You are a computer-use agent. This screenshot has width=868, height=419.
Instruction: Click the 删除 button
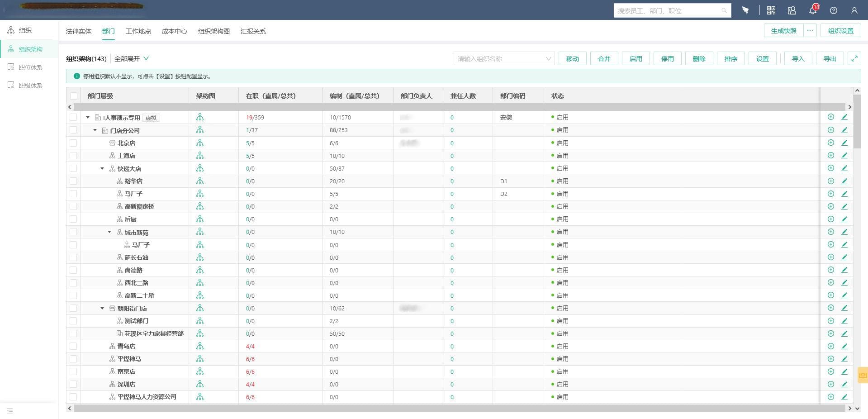point(699,59)
